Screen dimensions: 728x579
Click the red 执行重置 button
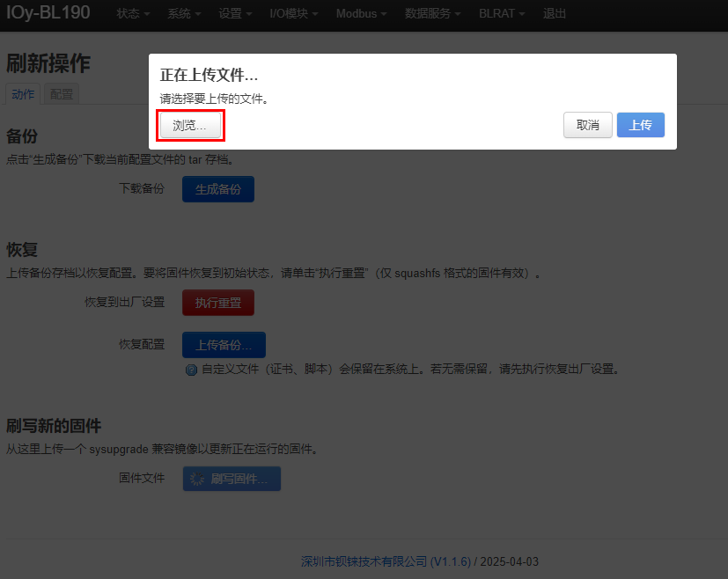(x=218, y=303)
